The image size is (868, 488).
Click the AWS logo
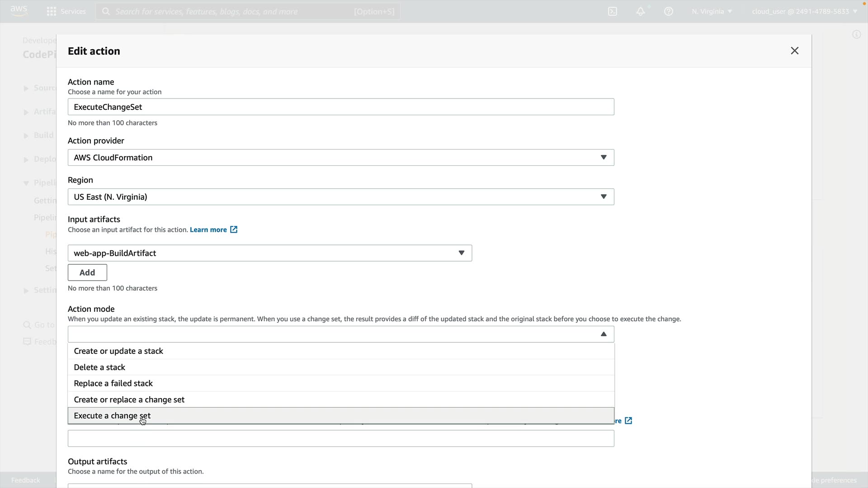pyautogui.click(x=19, y=11)
